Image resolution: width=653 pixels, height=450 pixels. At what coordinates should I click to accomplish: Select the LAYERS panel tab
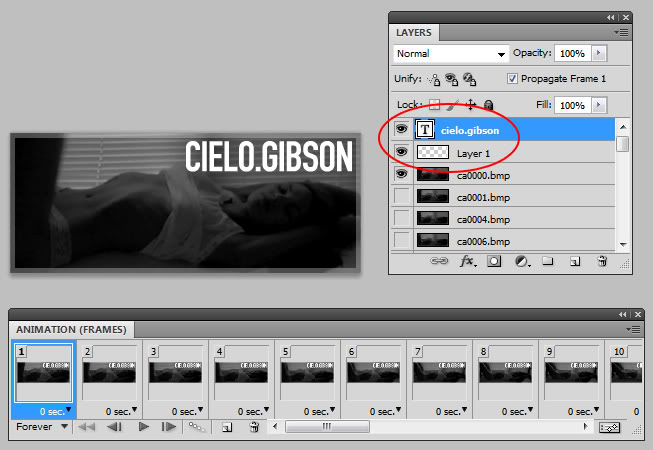click(x=414, y=33)
